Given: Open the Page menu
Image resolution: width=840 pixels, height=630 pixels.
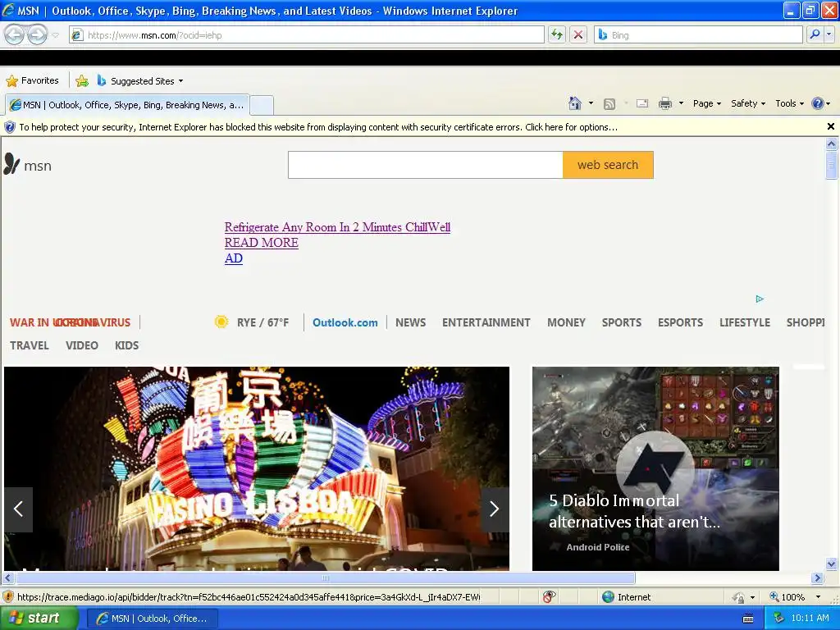Looking at the screenshot, I should (706, 103).
